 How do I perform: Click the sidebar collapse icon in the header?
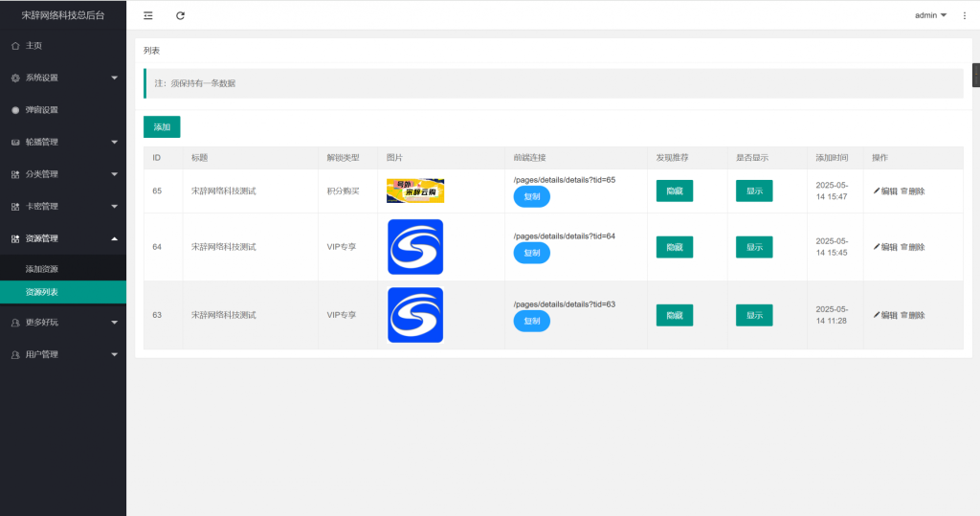click(x=147, y=15)
